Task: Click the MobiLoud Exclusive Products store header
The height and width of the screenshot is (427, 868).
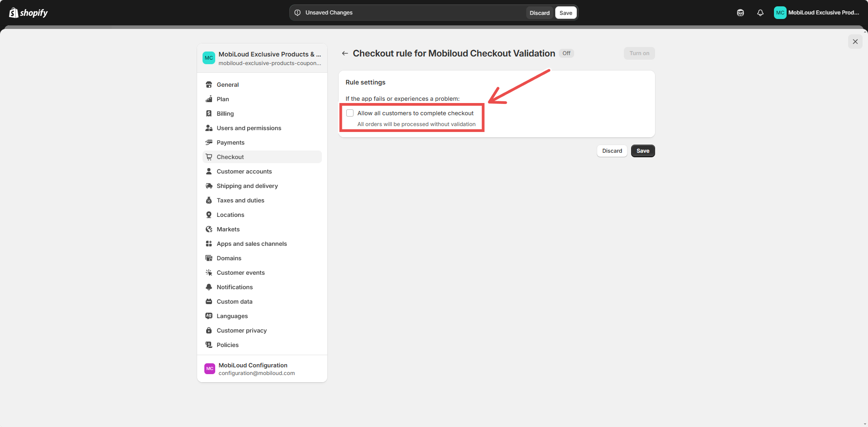Action: [262, 58]
